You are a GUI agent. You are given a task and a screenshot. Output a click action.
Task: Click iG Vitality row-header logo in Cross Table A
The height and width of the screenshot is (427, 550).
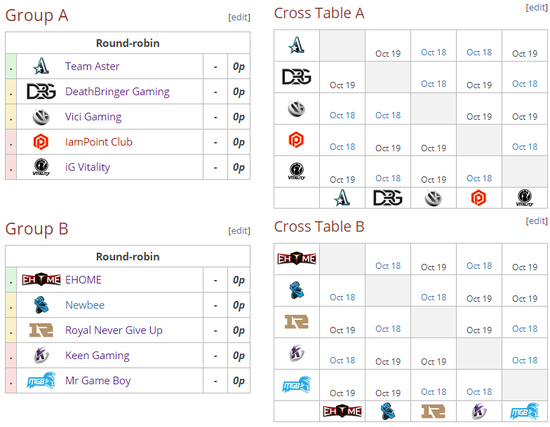click(x=296, y=171)
